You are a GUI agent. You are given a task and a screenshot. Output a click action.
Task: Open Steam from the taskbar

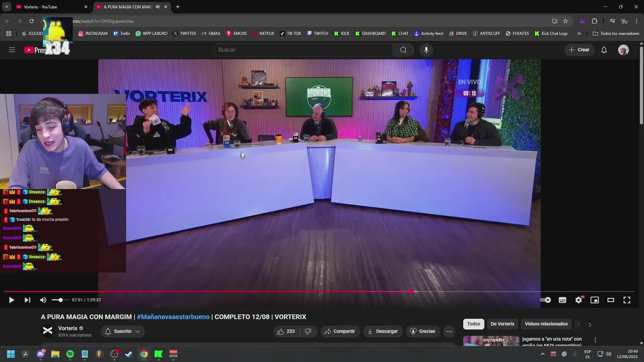(129, 354)
